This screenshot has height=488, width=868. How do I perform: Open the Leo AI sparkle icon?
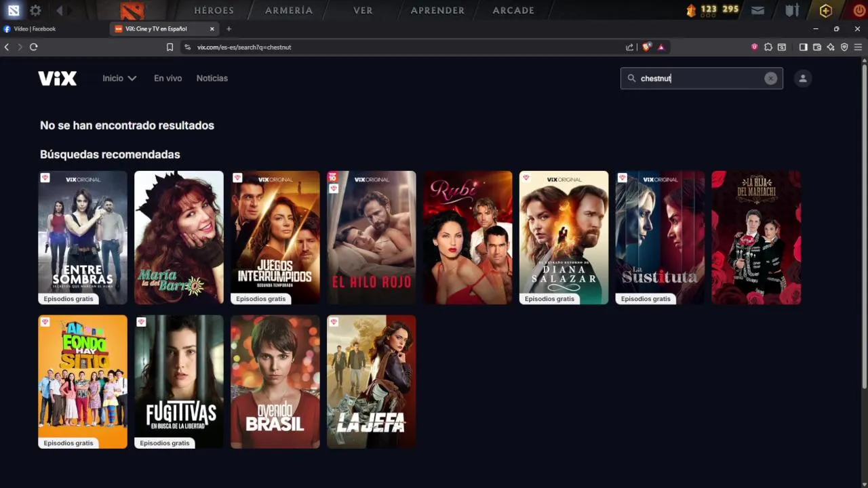tap(831, 47)
